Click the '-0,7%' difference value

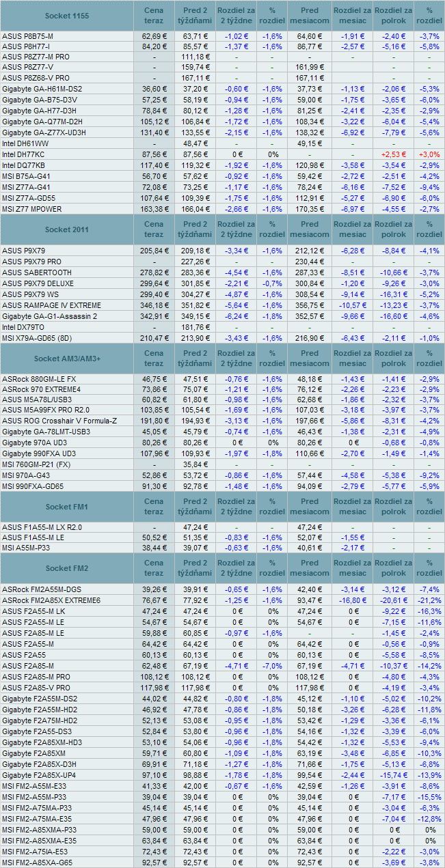click(x=272, y=283)
